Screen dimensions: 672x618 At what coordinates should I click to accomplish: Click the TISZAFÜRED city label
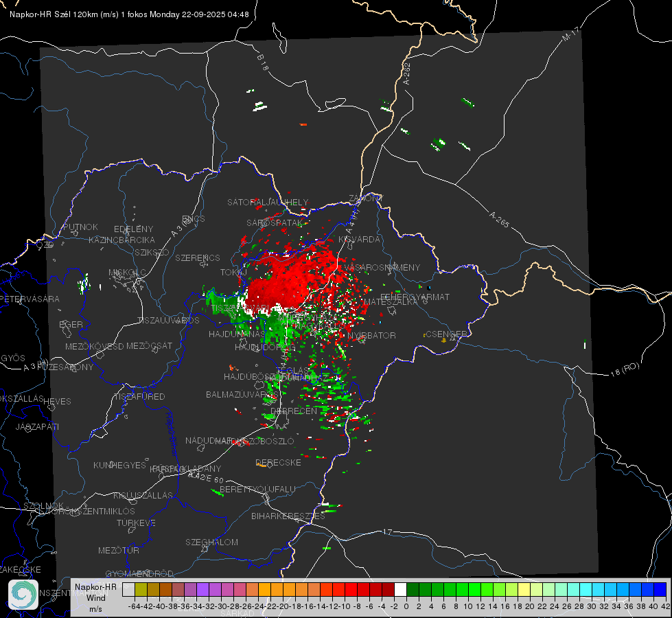pos(139,397)
